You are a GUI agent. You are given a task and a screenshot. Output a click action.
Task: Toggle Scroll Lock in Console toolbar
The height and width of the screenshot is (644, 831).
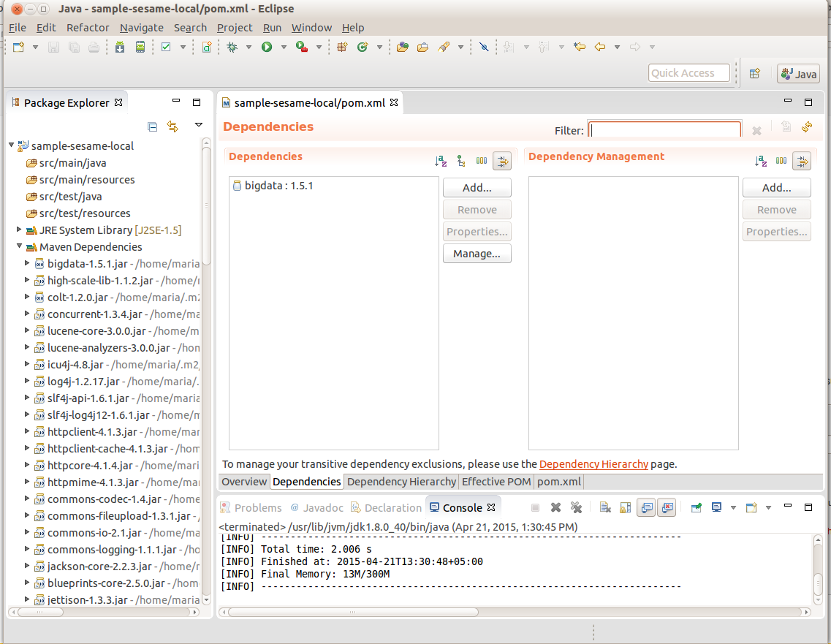626,508
